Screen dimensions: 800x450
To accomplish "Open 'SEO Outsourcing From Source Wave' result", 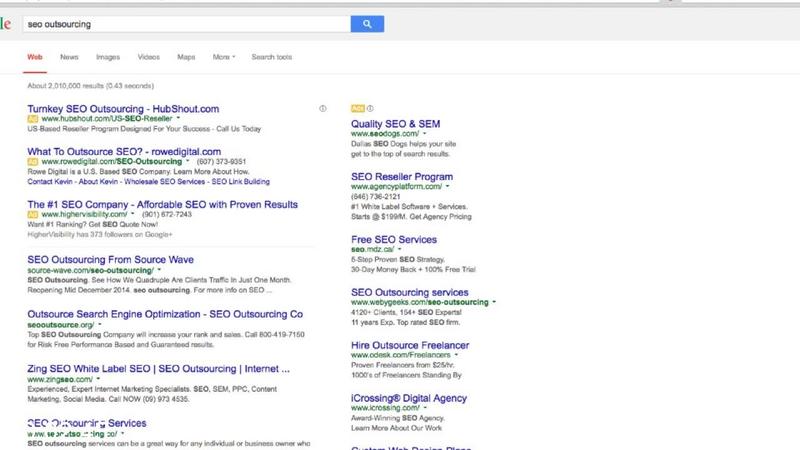I will point(110,260).
